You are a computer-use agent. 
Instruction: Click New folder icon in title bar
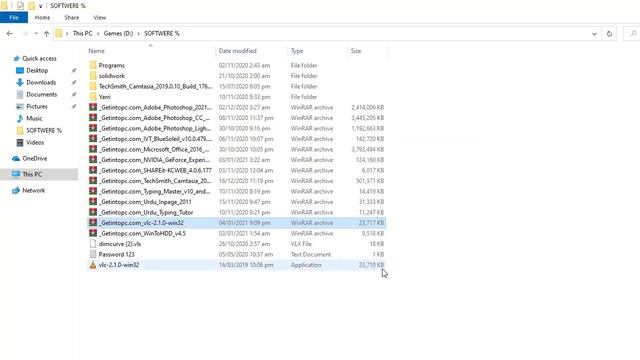(31, 6)
